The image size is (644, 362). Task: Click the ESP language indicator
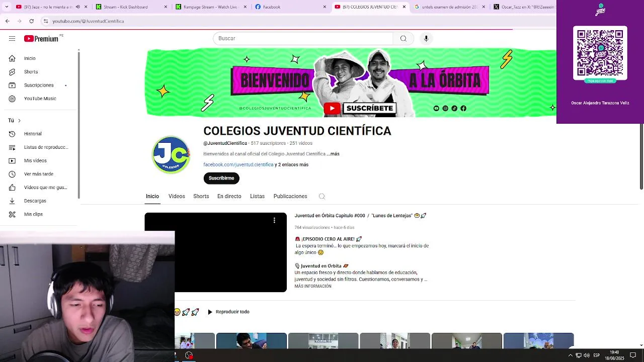coord(596,355)
